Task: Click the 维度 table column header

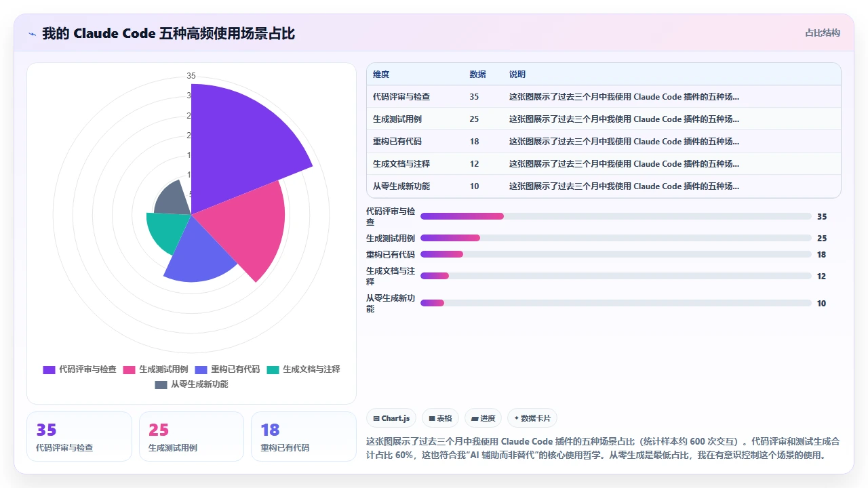Action: click(x=381, y=75)
